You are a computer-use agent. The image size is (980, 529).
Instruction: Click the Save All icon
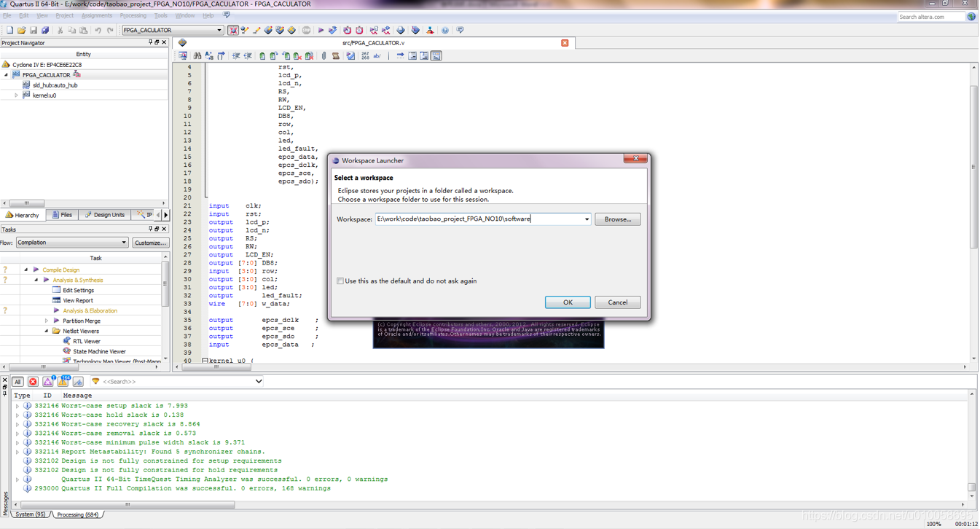[44, 30]
